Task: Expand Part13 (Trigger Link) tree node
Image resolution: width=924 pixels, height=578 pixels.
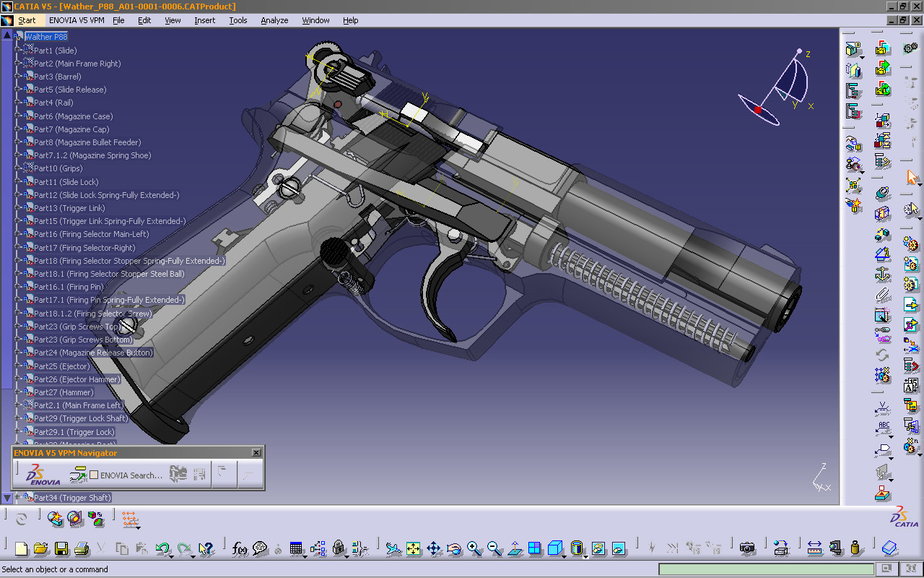Action: (x=19, y=208)
